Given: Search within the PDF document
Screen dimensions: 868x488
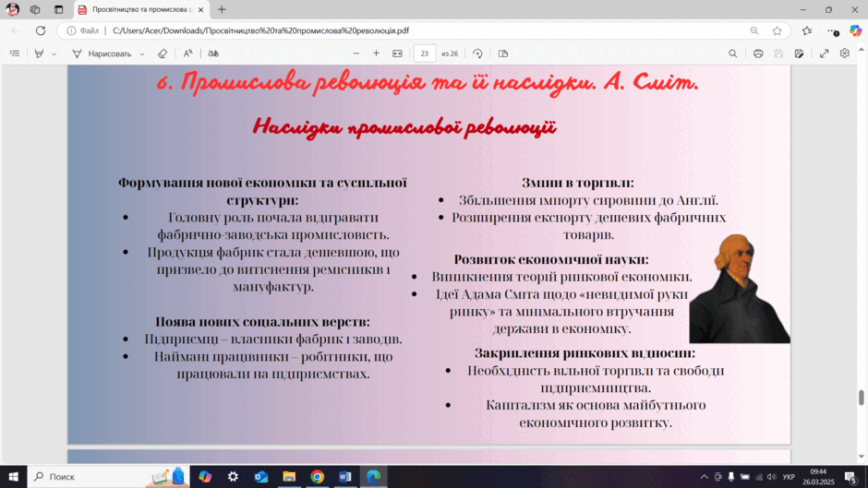Looking at the screenshot, I should [x=733, y=54].
